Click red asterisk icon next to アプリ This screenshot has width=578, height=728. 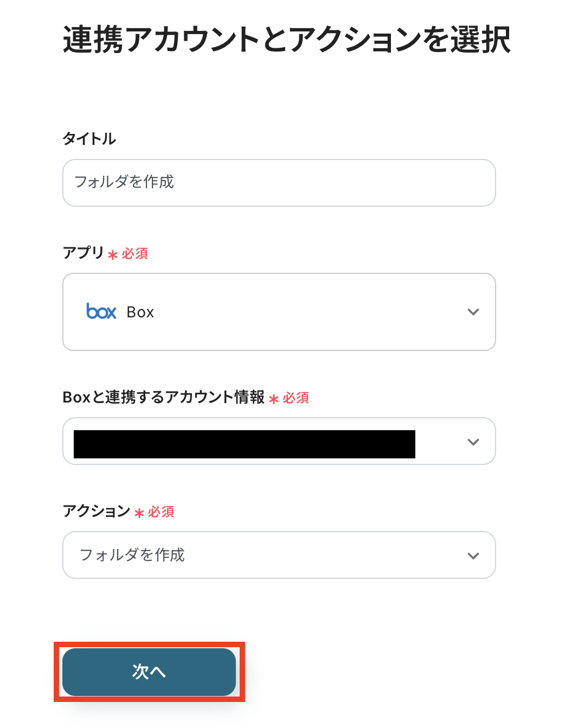pos(113,254)
